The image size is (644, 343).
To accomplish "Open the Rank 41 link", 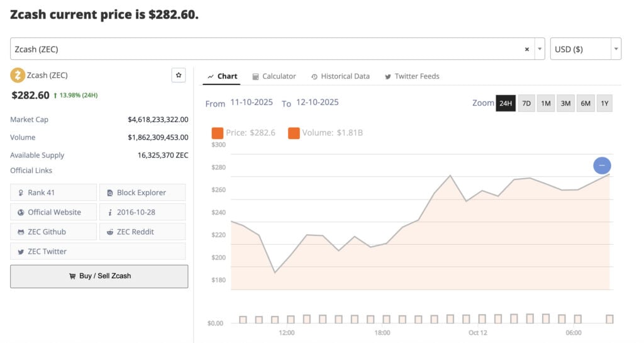I will [x=53, y=193].
